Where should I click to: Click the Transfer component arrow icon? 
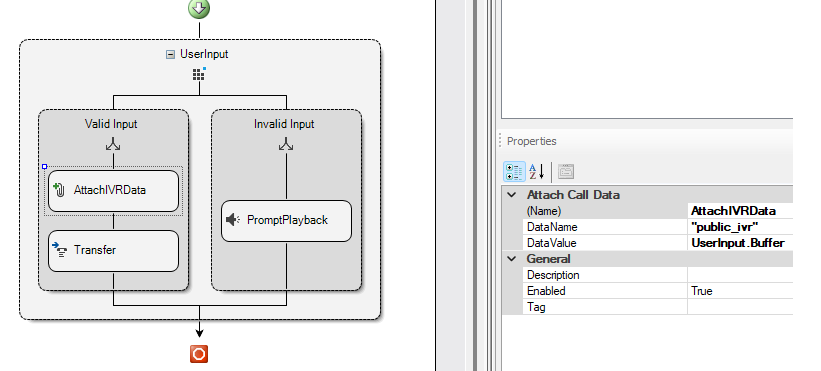tap(59, 250)
